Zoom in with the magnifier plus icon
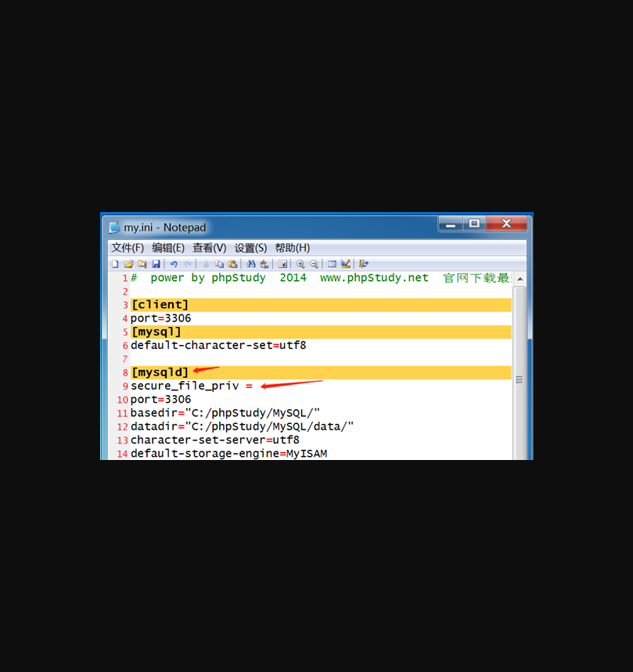 pyautogui.click(x=300, y=264)
